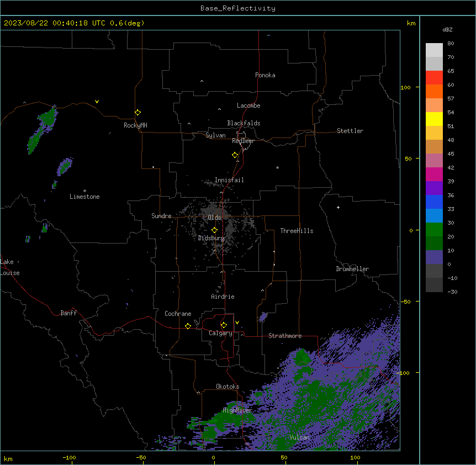
Task: Click the ThreeHills label
Action: point(297,231)
